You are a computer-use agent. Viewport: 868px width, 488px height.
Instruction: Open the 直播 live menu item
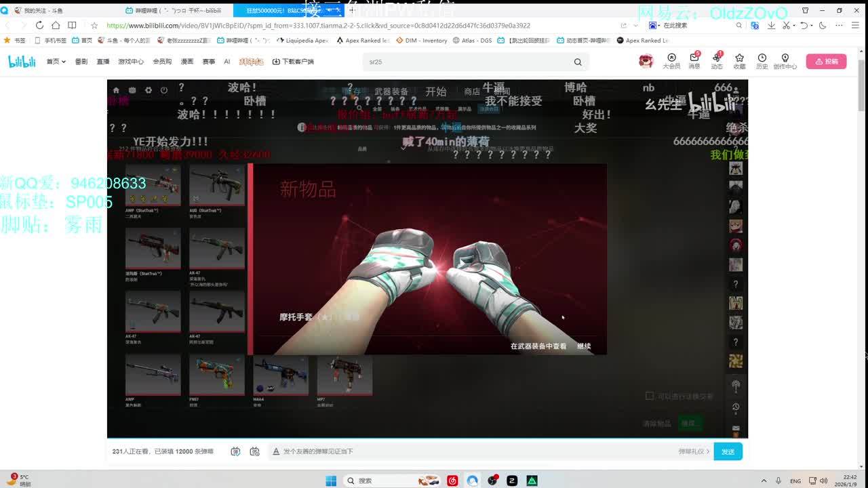coord(102,62)
